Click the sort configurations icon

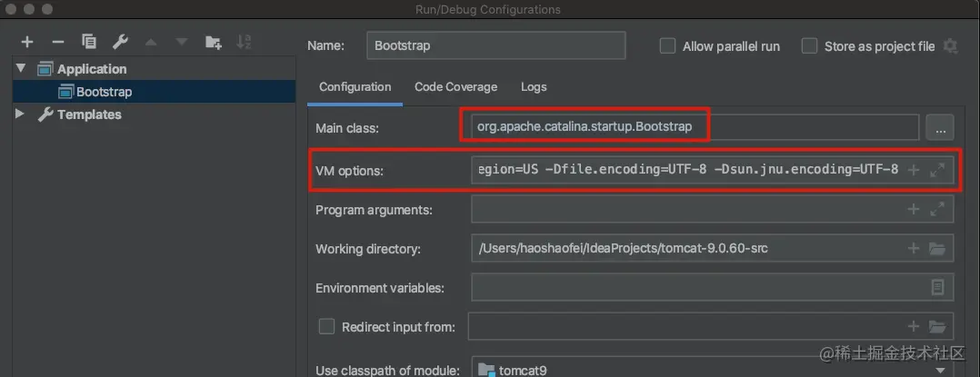click(243, 42)
